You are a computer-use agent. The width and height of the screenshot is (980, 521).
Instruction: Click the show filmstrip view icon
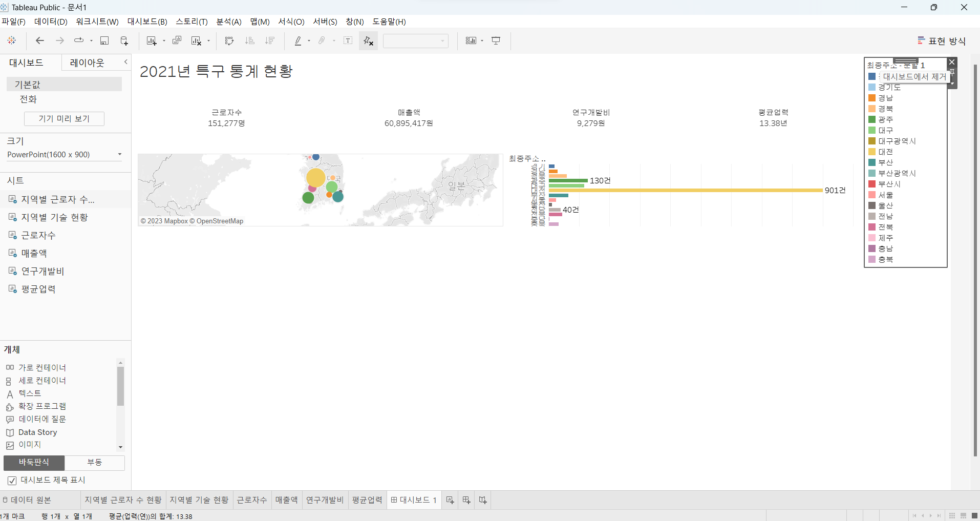coord(963,515)
